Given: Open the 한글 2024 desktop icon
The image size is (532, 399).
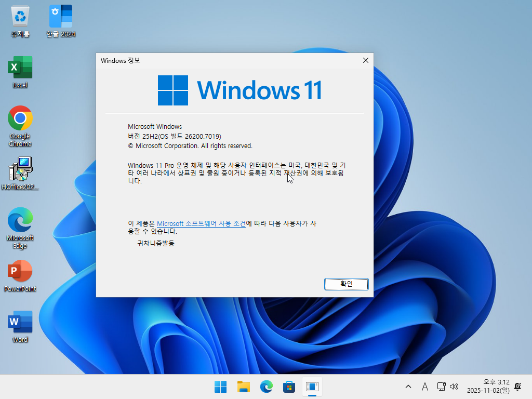Looking at the screenshot, I should coord(61,21).
